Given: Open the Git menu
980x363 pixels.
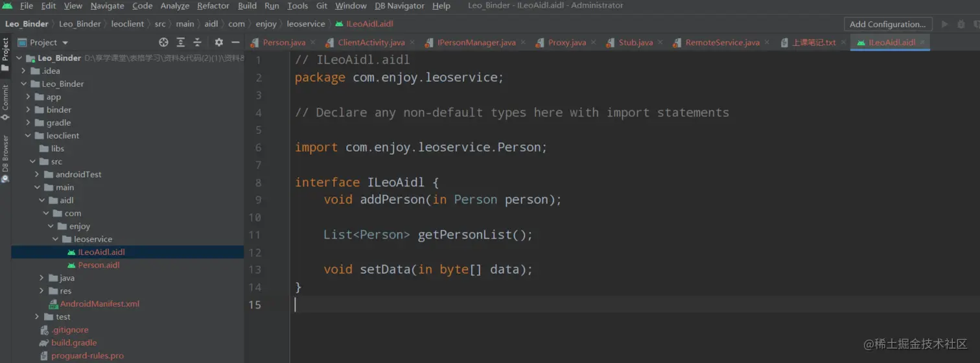Looking at the screenshot, I should (321, 6).
